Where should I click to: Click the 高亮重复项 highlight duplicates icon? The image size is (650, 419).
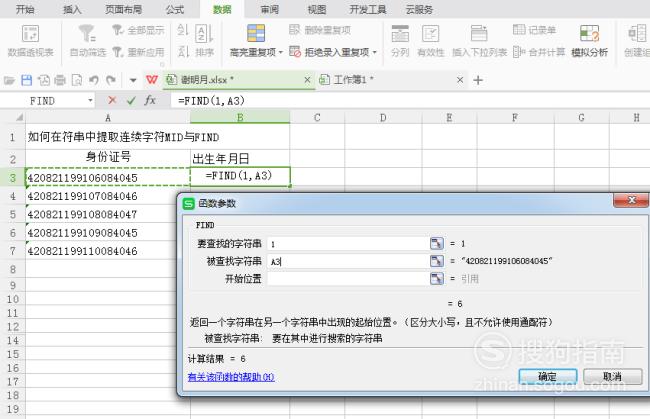click(256, 33)
